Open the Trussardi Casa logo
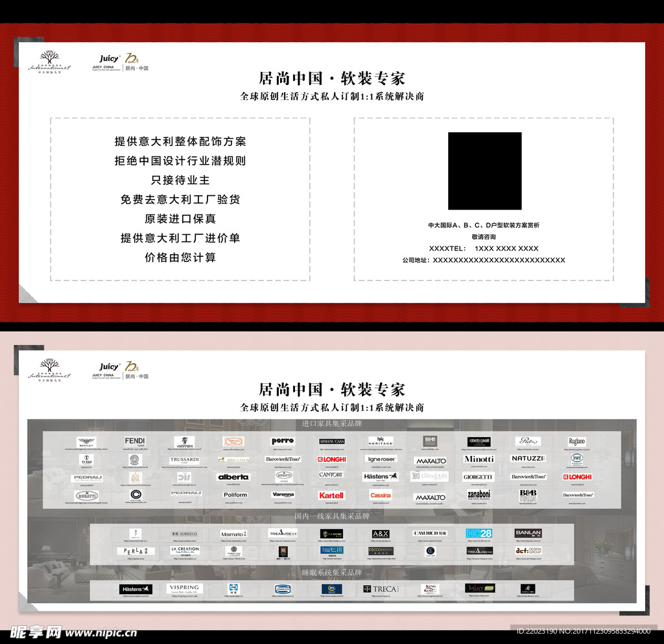The height and width of the screenshot is (644, 664). (x=184, y=460)
